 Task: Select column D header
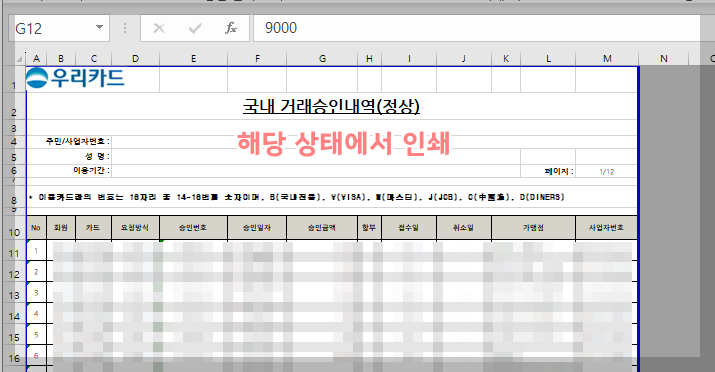[135, 59]
